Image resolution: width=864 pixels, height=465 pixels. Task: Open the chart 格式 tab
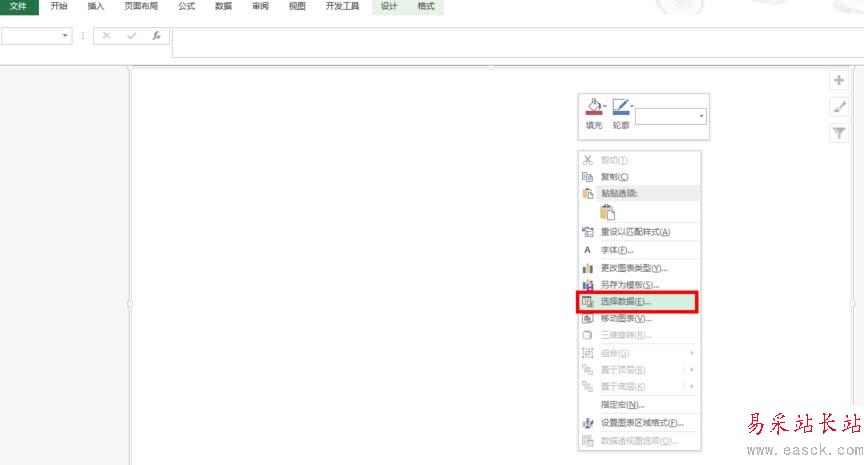click(425, 7)
